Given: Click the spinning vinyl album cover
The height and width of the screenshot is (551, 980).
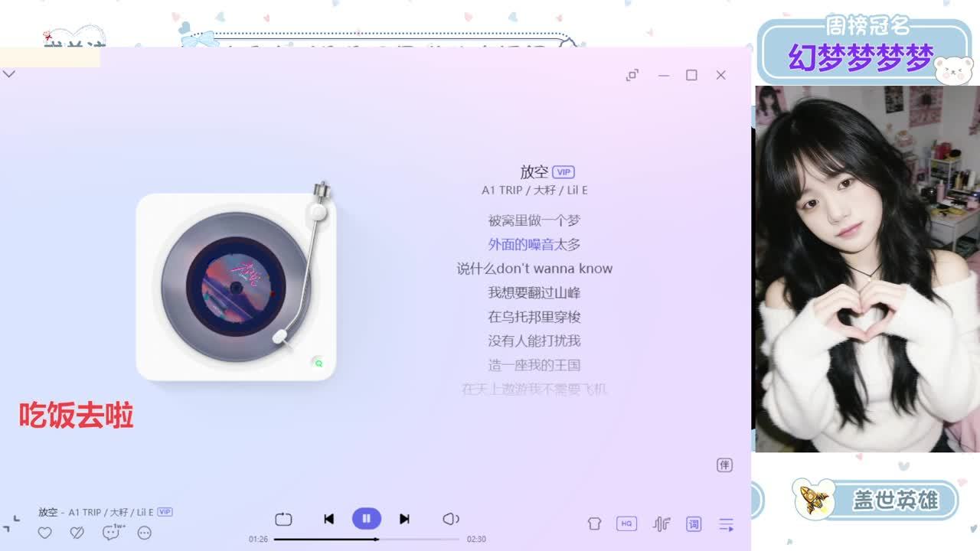Looking at the screenshot, I should point(236,287).
